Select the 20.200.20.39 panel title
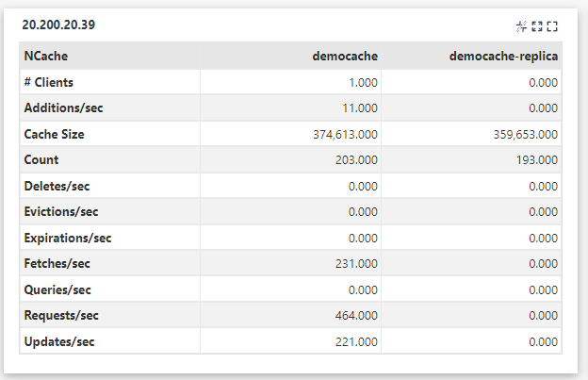The width and height of the screenshot is (588, 380). pyautogui.click(x=58, y=25)
